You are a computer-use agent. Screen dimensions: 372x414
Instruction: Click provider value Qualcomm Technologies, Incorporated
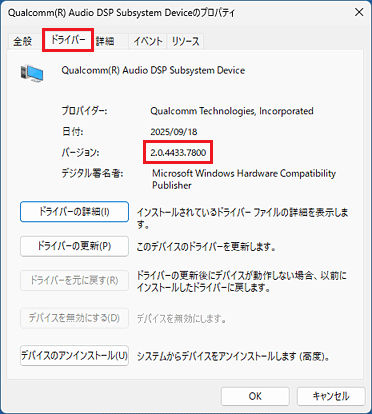(x=232, y=111)
